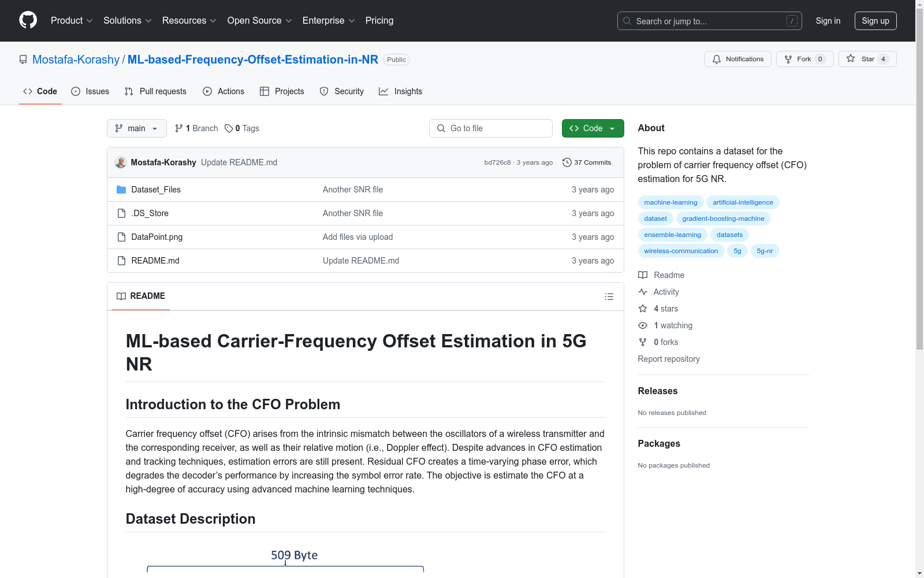The image size is (924, 578).
Task: Click the search magnifier icon in header
Action: coord(627,21)
